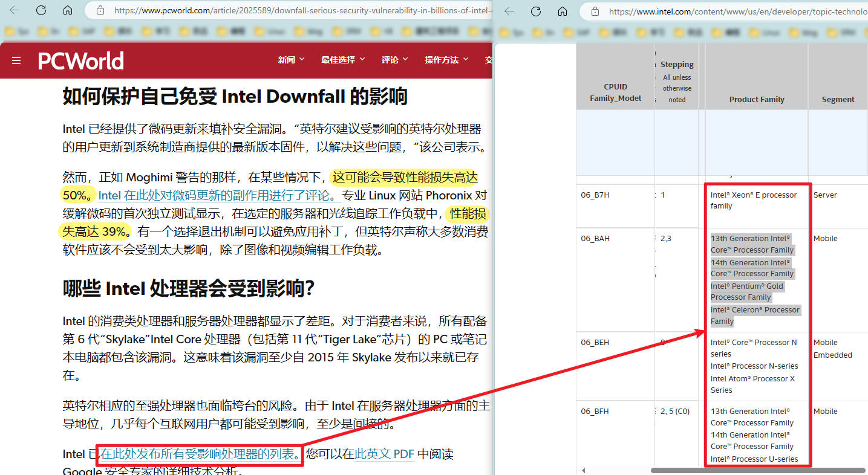868x475 pixels.
Task: Open the 此英文 PDF link
Action: tap(384, 454)
